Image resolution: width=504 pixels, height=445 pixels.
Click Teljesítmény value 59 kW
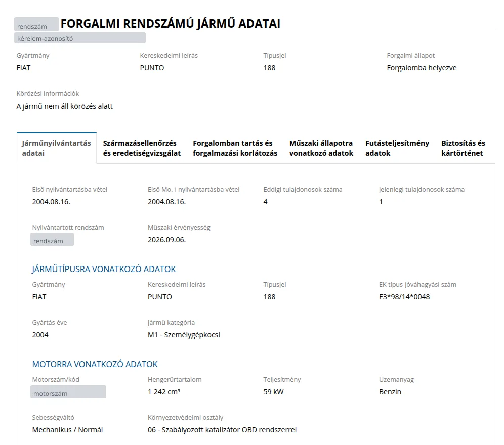(x=274, y=392)
